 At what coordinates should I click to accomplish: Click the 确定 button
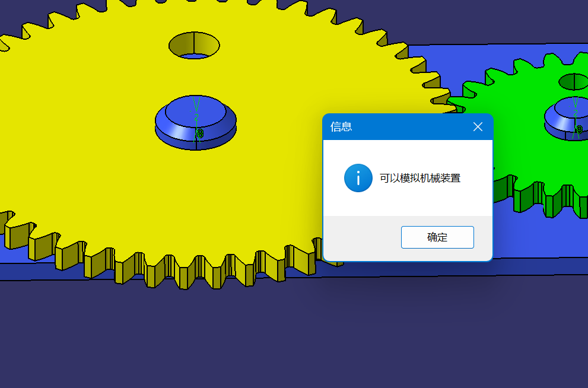[x=437, y=237]
